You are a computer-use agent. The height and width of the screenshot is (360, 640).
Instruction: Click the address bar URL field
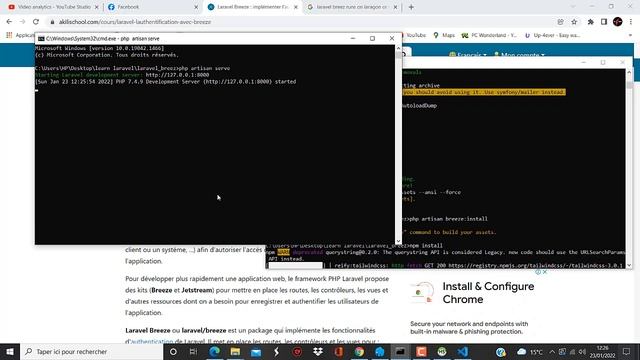302,22
